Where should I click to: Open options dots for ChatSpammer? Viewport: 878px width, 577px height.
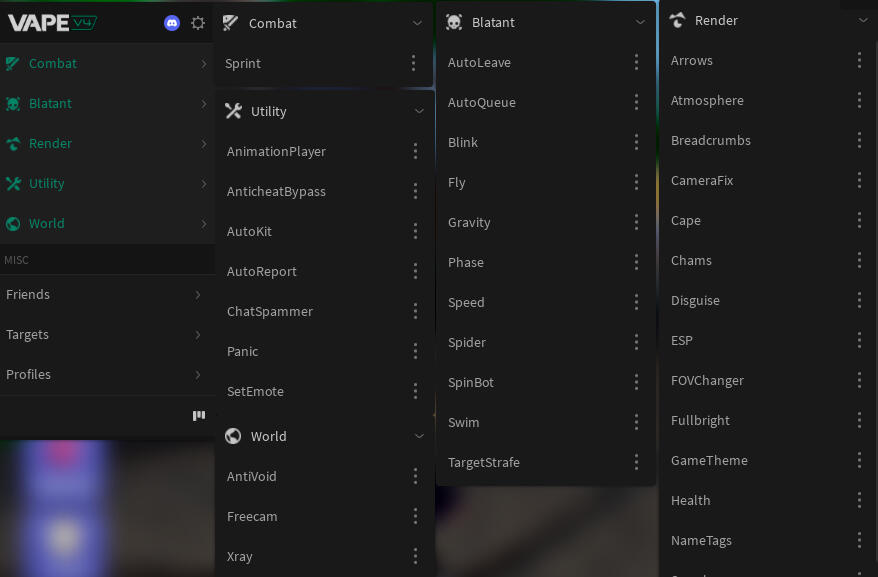(x=415, y=311)
